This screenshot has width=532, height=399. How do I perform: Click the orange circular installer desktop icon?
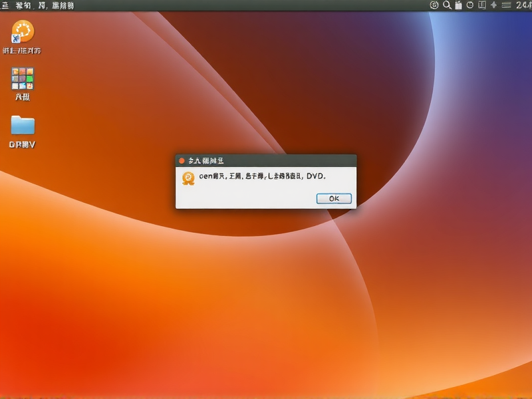coord(23,31)
